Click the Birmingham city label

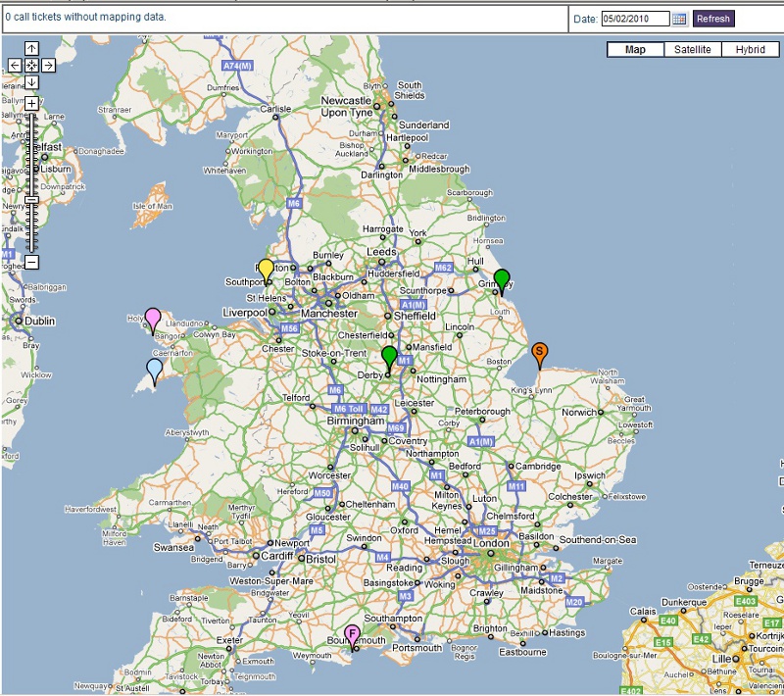(x=356, y=421)
